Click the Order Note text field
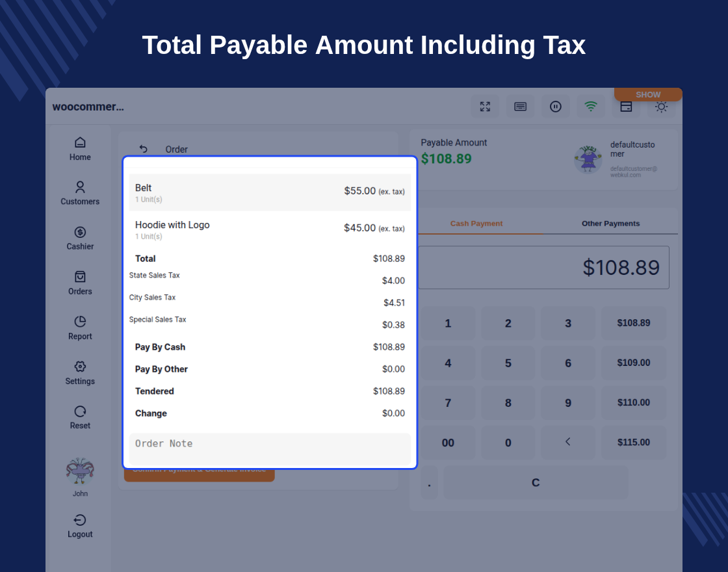This screenshot has width=728, height=572. point(270,449)
